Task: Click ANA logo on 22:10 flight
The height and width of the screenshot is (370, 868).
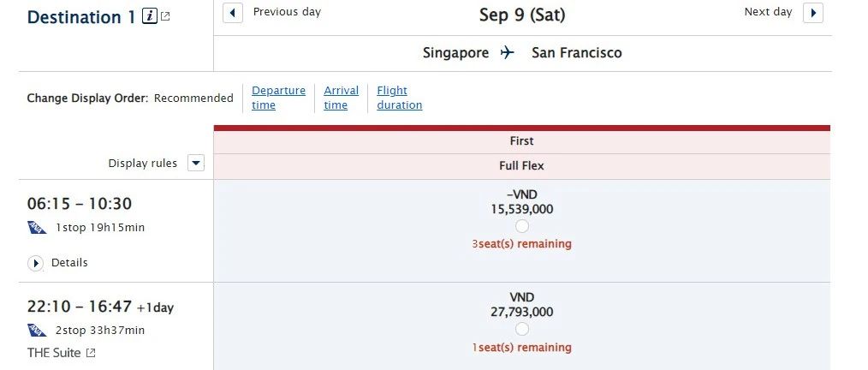Action: pos(37,330)
